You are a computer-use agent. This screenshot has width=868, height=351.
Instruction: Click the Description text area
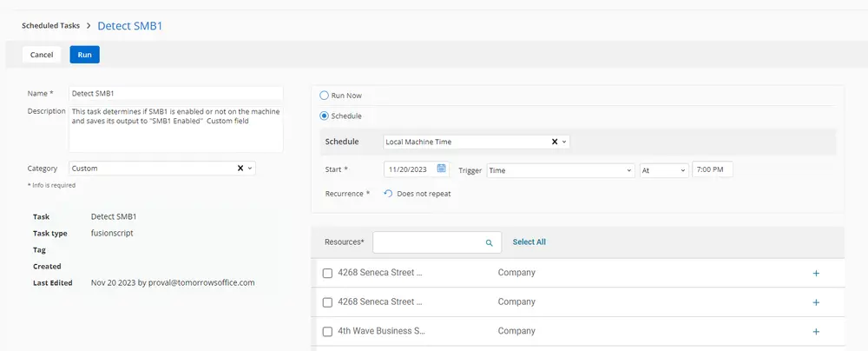pyautogui.click(x=176, y=128)
